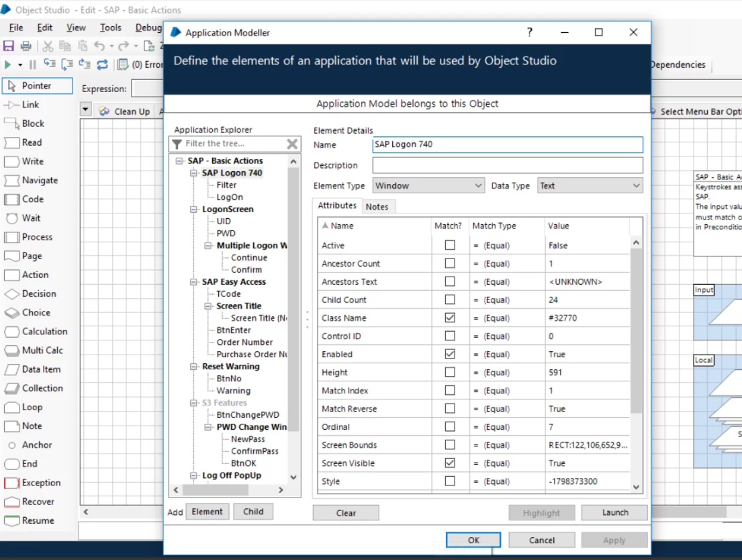The height and width of the screenshot is (560, 742).
Task: Select the Exception stage tool
Action: pos(33,483)
